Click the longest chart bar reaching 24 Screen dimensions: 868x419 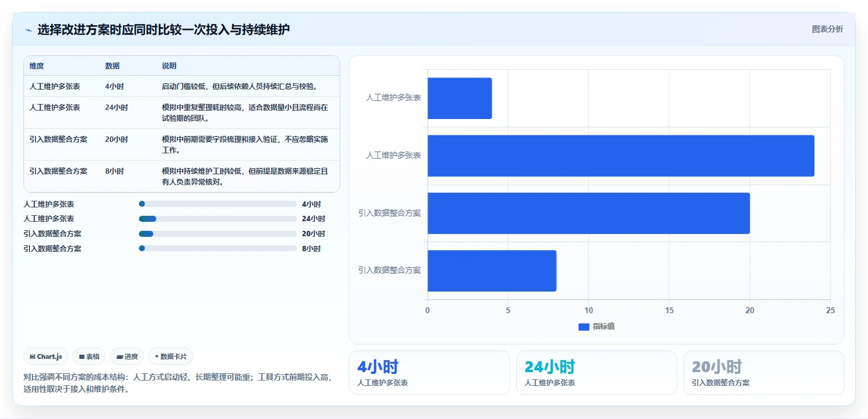(x=621, y=156)
